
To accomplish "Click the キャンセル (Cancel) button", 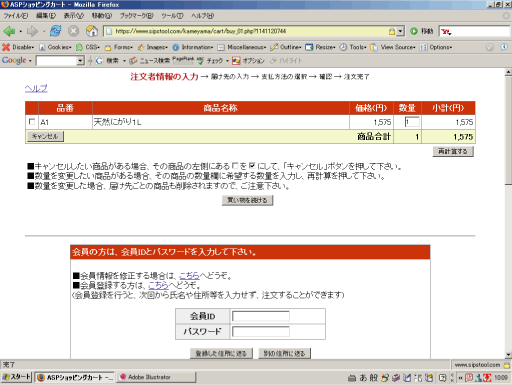I will click(x=45, y=136).
